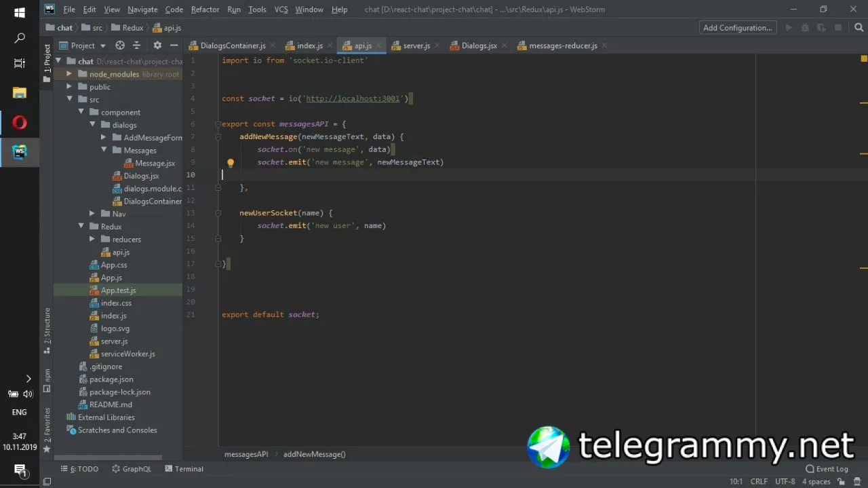Screen dimensions: 868x488
Task: Select package.json in project tree
Action: [111, 379]
